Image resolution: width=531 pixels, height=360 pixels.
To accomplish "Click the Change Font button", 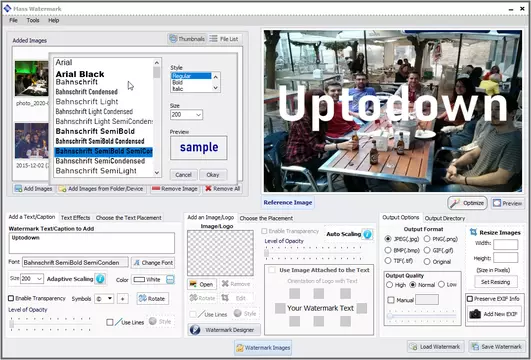I will [153, 262].
